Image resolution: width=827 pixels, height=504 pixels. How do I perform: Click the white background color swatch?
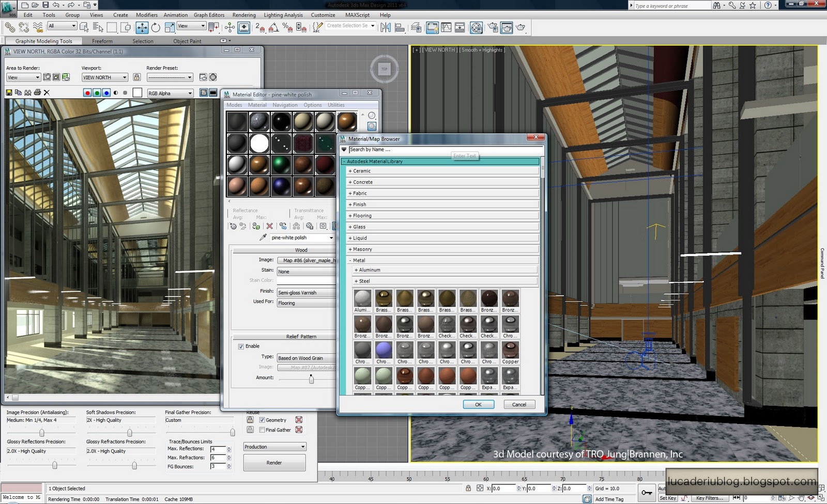coord(137,93)
